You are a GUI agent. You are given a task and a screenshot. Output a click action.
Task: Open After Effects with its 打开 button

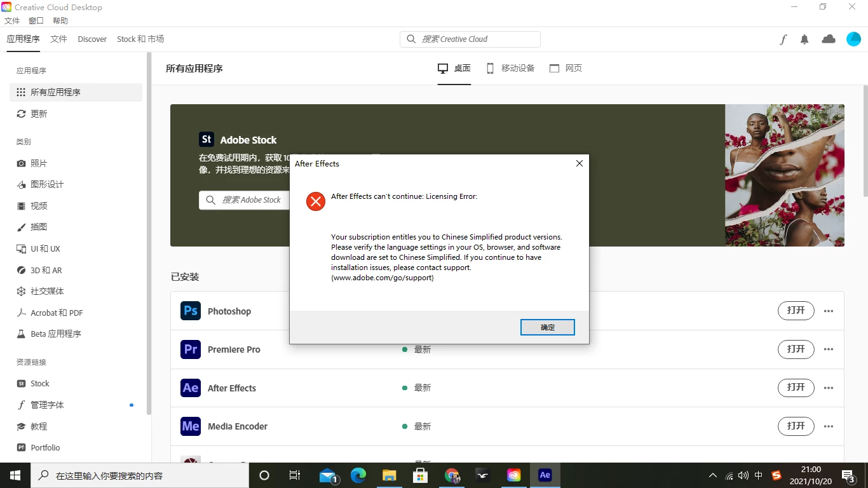[x=796, y=387]
